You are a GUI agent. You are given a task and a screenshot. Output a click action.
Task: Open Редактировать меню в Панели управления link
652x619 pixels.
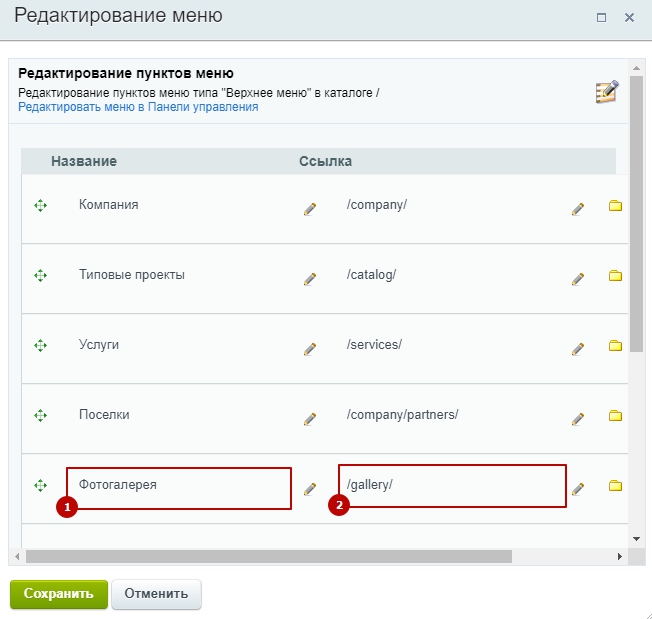point(138,107)
